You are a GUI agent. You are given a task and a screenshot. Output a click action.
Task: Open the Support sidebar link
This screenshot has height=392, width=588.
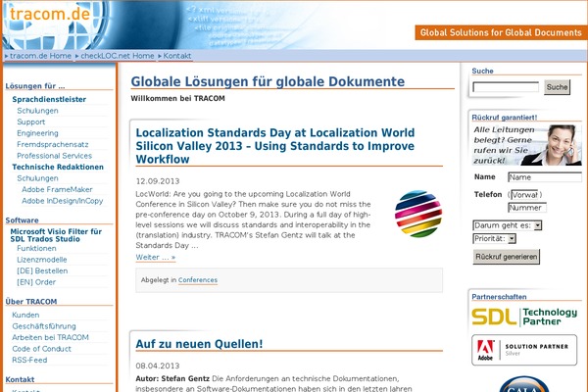30,122
